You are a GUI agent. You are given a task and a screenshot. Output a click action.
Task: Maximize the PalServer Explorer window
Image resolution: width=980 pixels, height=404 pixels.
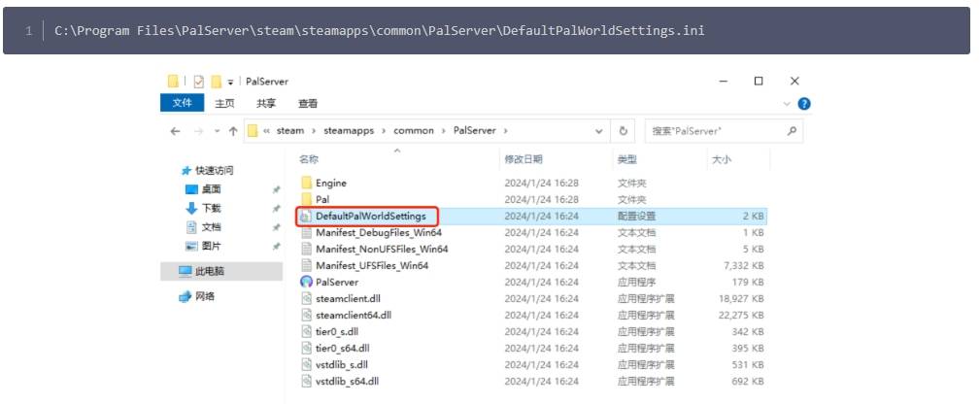[759, 82]
